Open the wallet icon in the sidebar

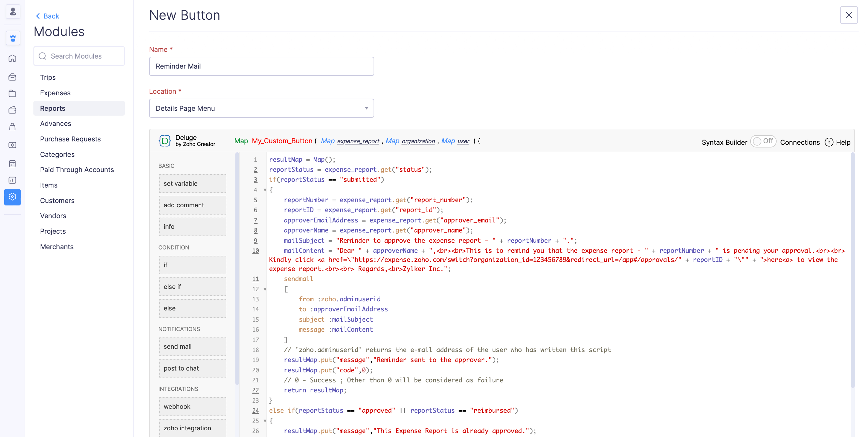pyautogui.click(x=12, y=110)
